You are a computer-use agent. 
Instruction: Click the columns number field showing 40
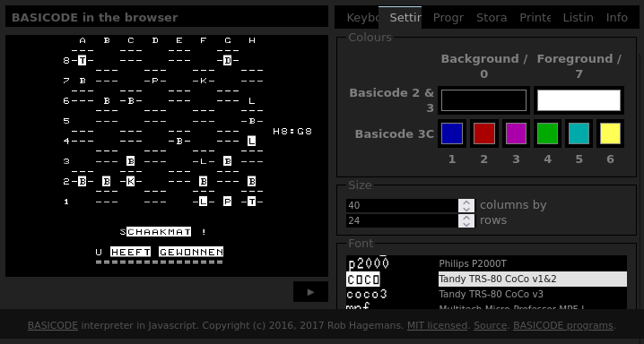[403, 205]
